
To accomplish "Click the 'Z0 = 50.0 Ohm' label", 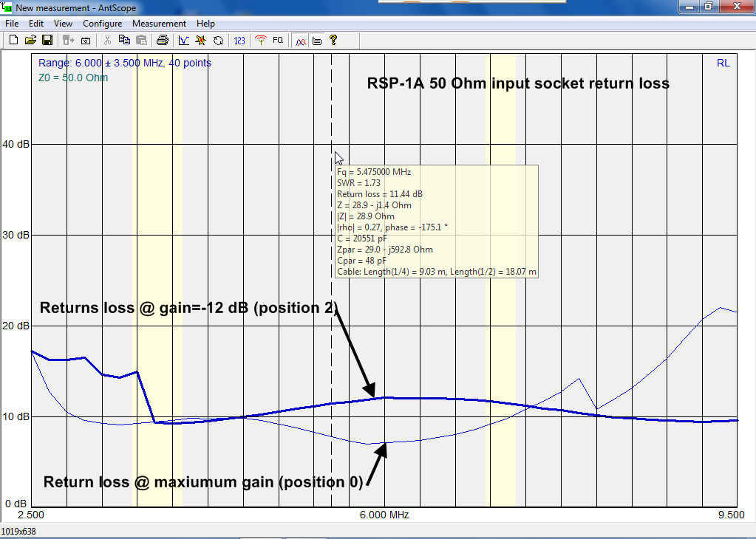I will point(73,78).
